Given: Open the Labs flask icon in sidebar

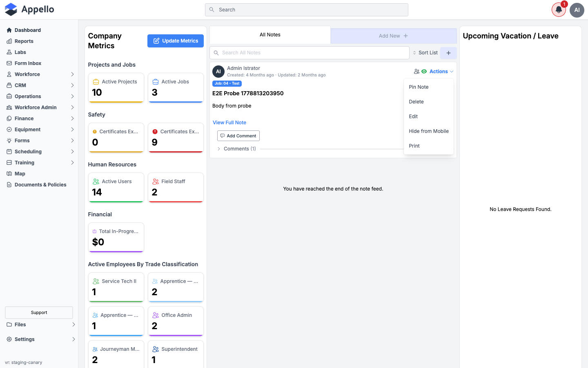Looking at the screenshot, I should 9,52.
